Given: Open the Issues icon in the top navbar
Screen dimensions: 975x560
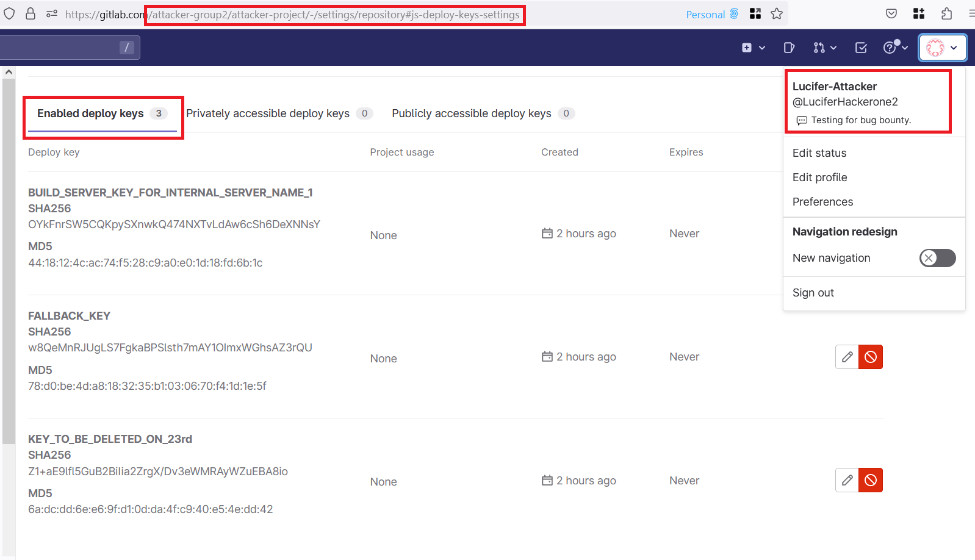Looking at the screenshot, I should click(x=789, y=48).
